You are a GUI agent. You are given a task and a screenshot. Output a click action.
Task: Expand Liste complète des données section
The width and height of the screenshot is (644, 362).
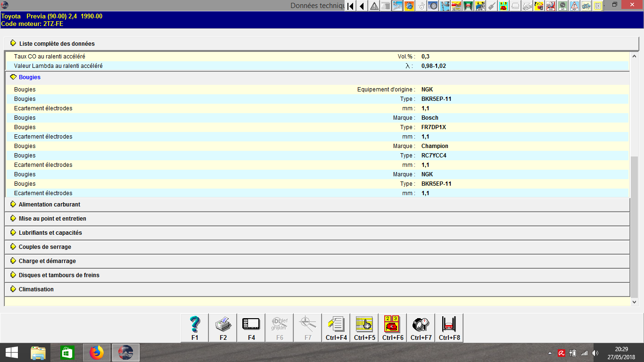pyautogui.click(x=322, y=43)
